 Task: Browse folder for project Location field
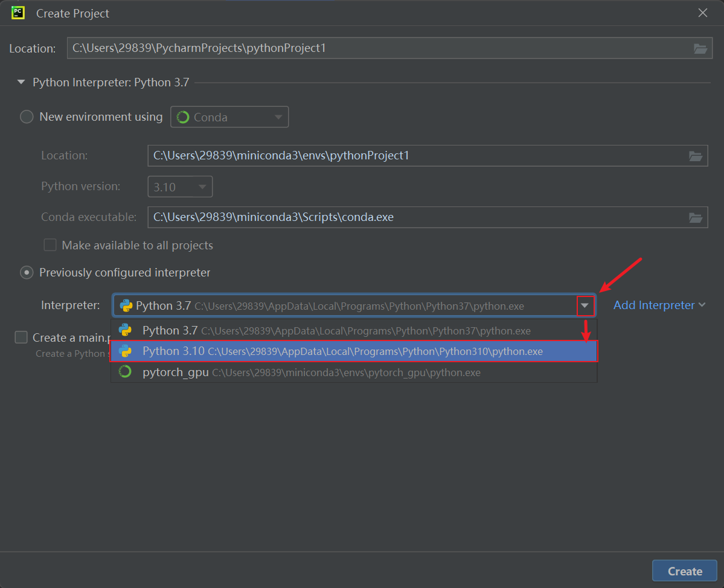point(700,48)
